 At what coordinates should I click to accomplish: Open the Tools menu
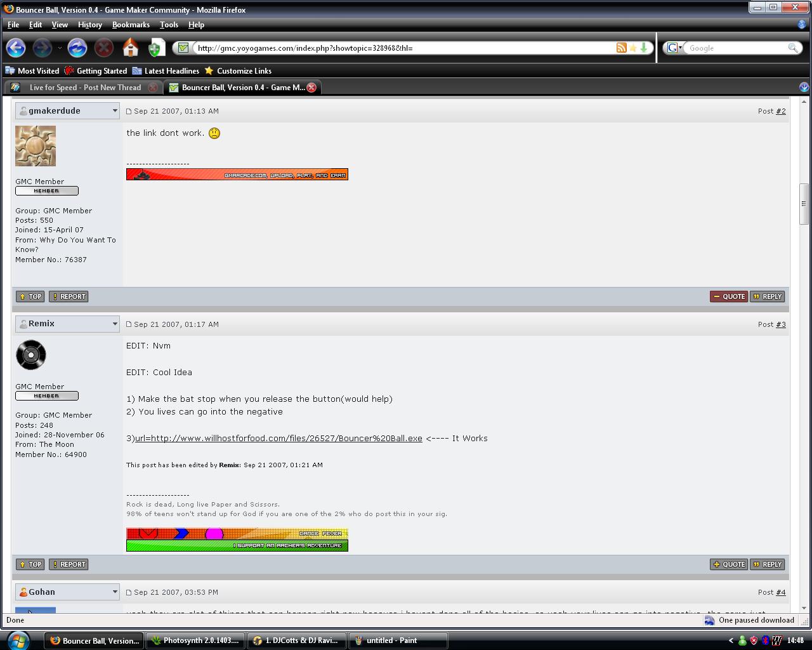[x=169, y=25]
